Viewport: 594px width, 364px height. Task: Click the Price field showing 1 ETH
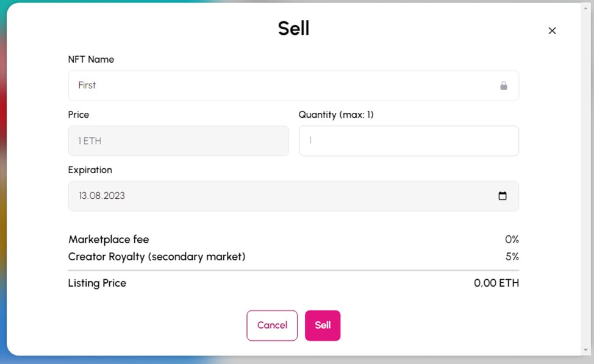tap(179, 141)
